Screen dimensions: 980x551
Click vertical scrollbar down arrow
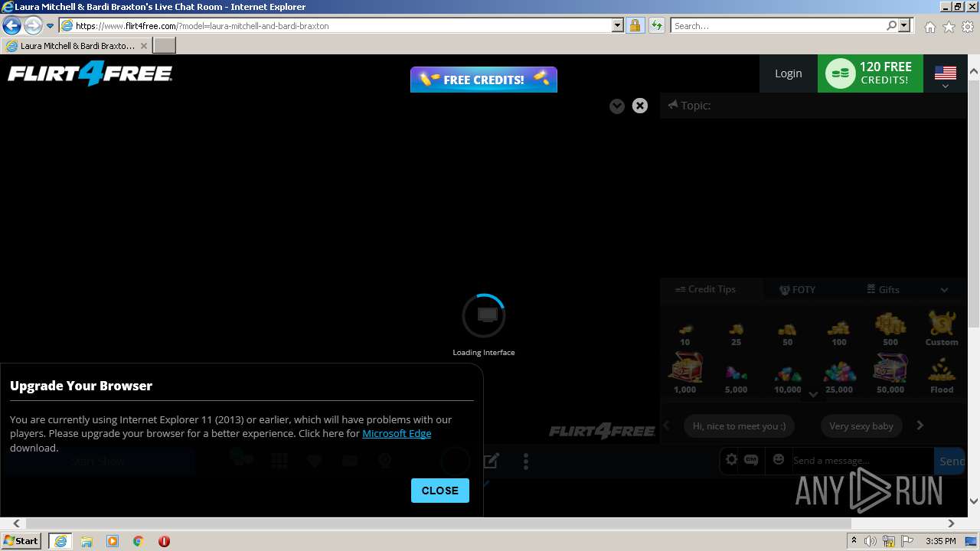[x=974, y=501]
